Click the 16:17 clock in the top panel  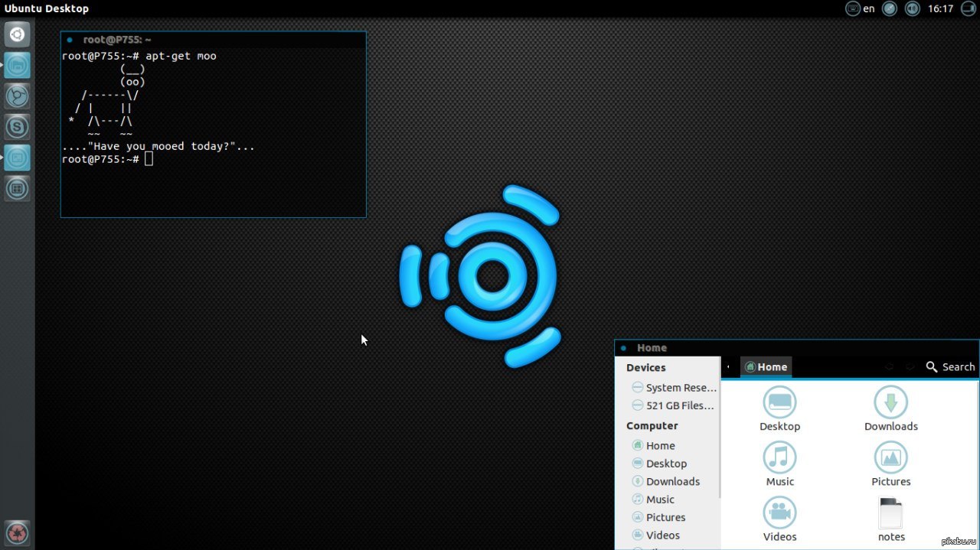tap(940, 8)
